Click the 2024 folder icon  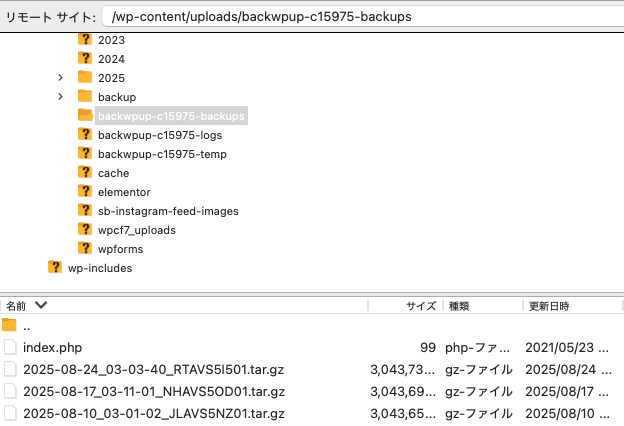85,59
